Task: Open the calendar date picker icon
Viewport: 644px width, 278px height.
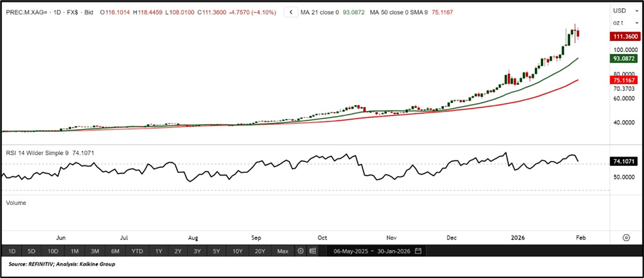Action: point(418,251)
